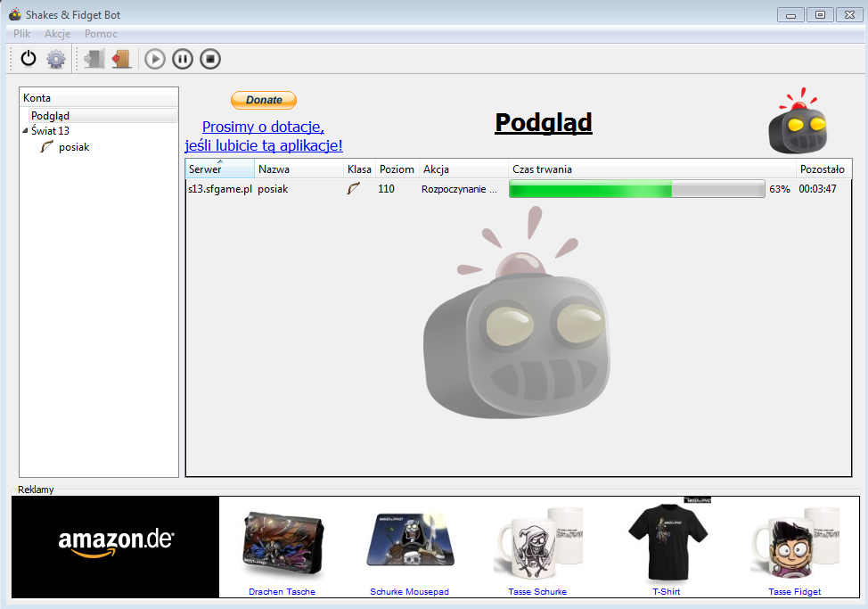Viewport: 868px width, 609px height.
Task: Click the grey login door icon
Action: [x=94, y=59]
